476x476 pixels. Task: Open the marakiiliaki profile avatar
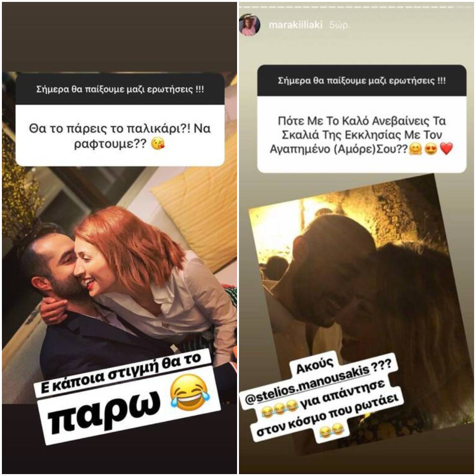click(x=249, y=25)
